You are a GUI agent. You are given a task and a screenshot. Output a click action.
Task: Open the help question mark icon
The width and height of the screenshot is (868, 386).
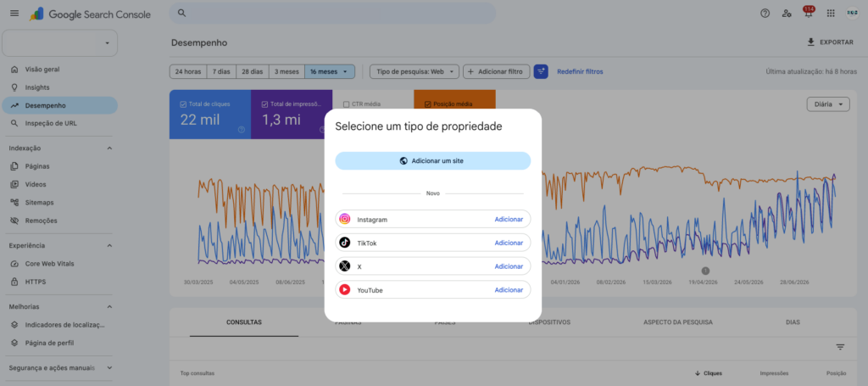[x=765, y=14]
